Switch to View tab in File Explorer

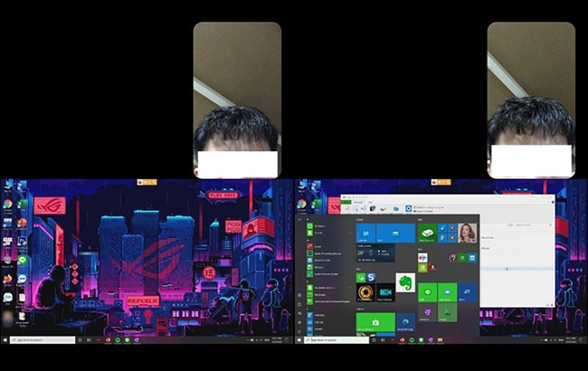coord(370,202)
